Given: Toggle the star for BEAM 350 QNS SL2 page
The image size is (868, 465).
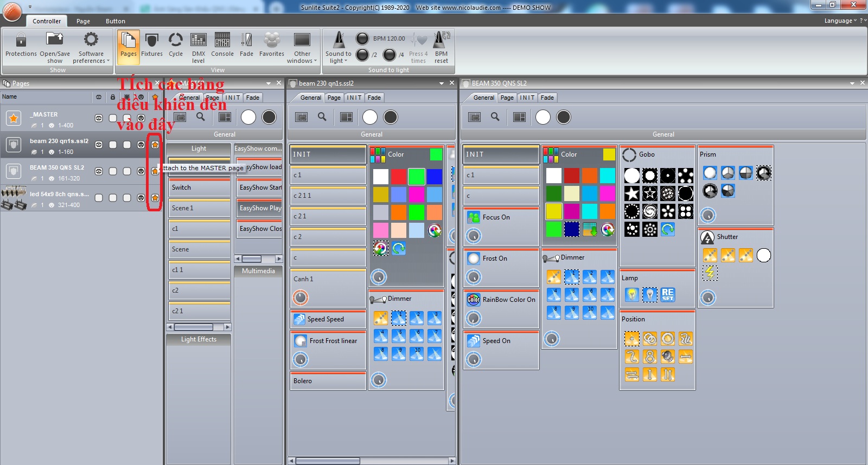Looking at the screenshot, I should point(155,171).
